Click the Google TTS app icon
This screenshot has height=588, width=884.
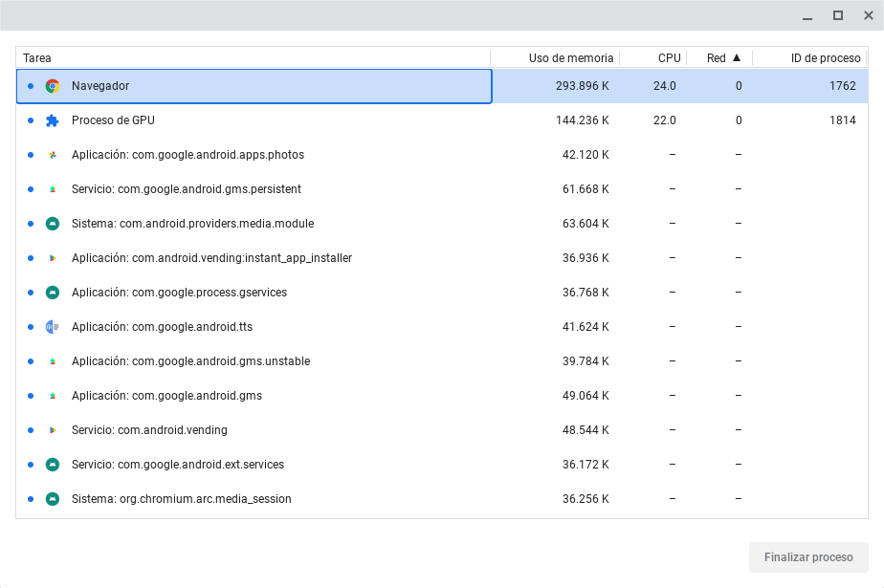(53, 326)
